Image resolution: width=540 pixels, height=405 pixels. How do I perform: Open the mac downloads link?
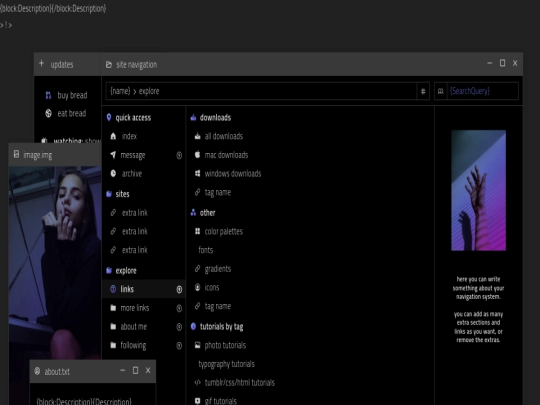tap(226, 155)
